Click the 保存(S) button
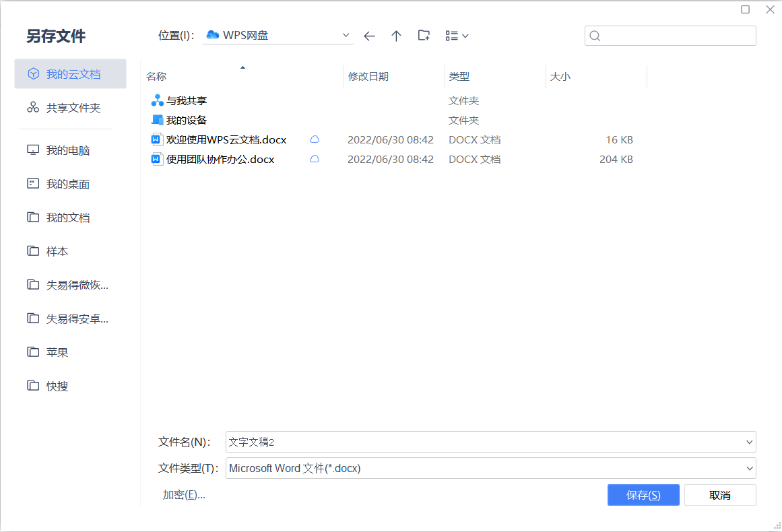Image resolution: width=782 pixels, height=532 pixels. pos(643,495)
